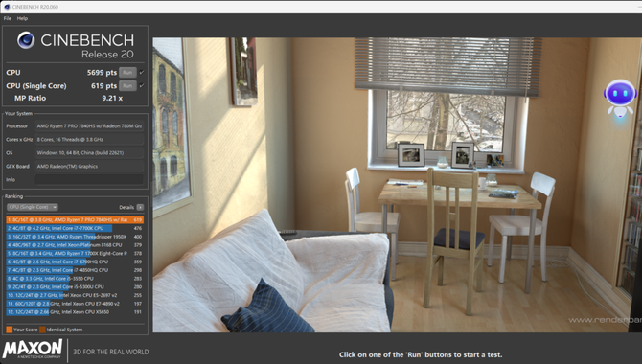Click the Processor name field

pos(89,126)
